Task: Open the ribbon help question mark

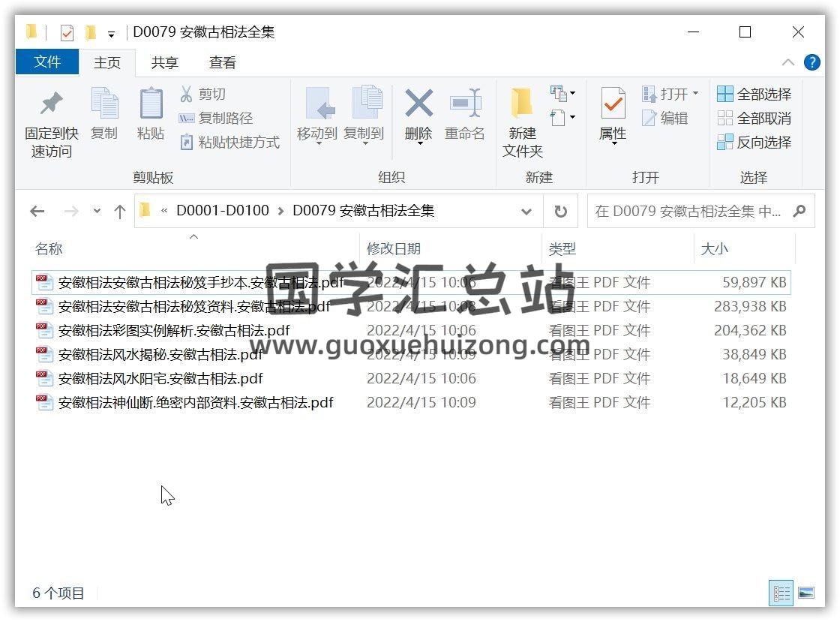Action: 812,63
